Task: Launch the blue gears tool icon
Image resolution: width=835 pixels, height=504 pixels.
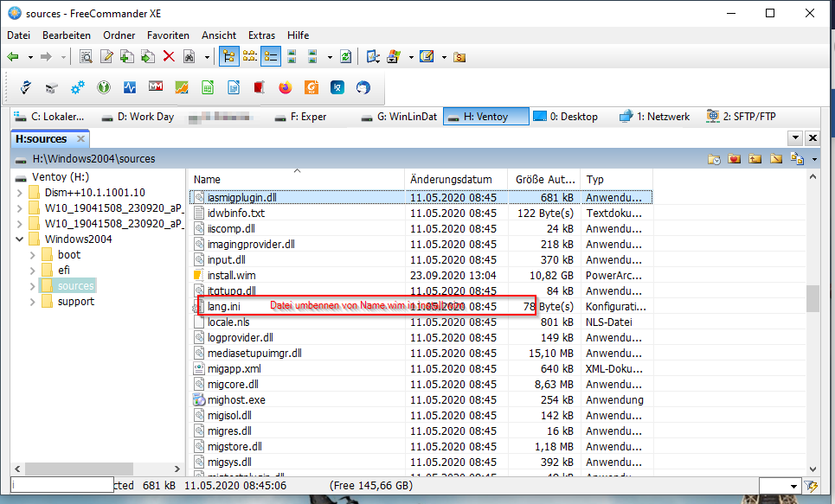Action: pos(78,87)
